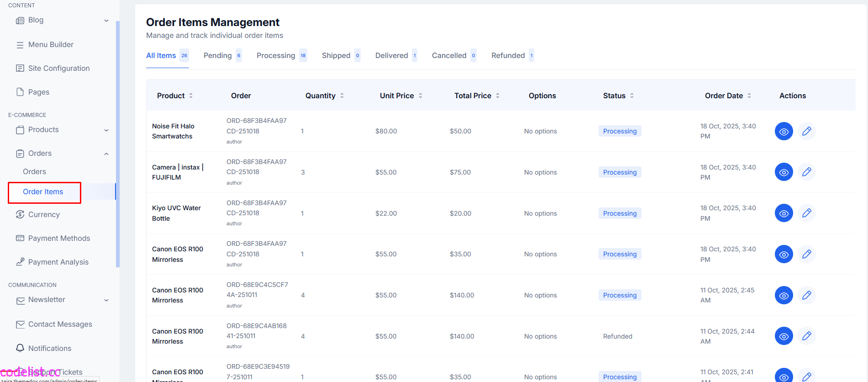Switch to the Pending tab
This screenshot has height=382, width=868.
click(x=222, y=55)
